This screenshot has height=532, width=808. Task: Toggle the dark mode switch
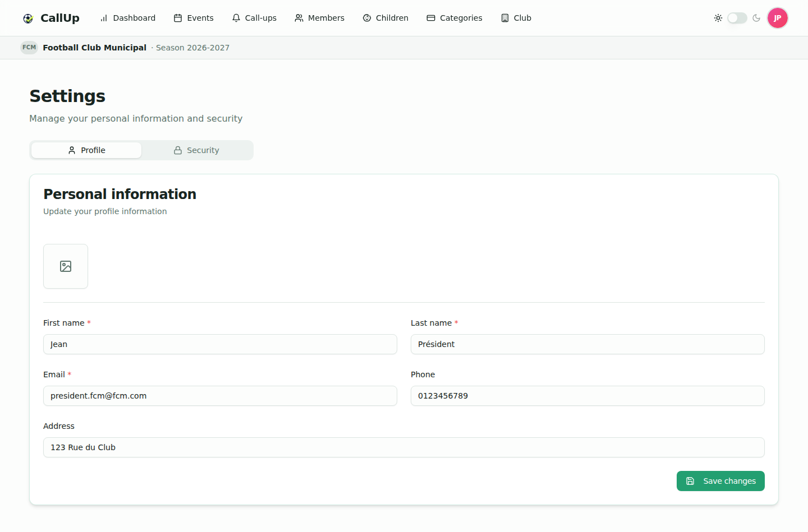coord(737,18)
